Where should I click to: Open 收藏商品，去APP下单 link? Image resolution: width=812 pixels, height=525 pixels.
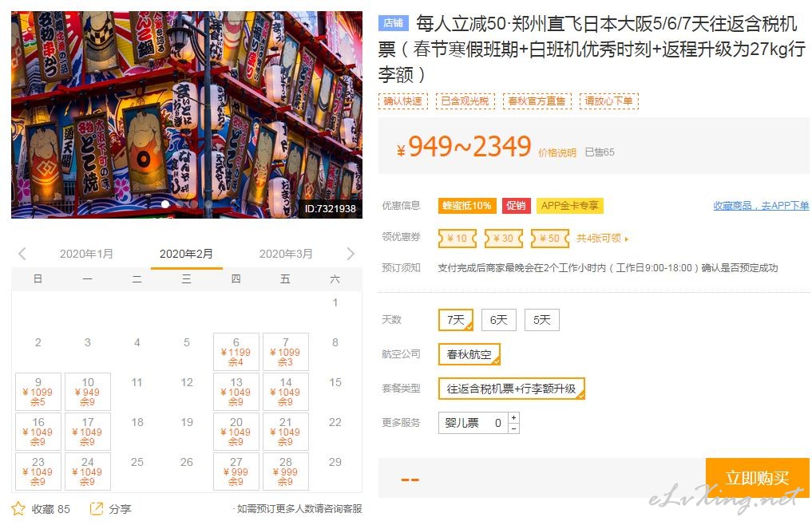click(x=761, y=206)
